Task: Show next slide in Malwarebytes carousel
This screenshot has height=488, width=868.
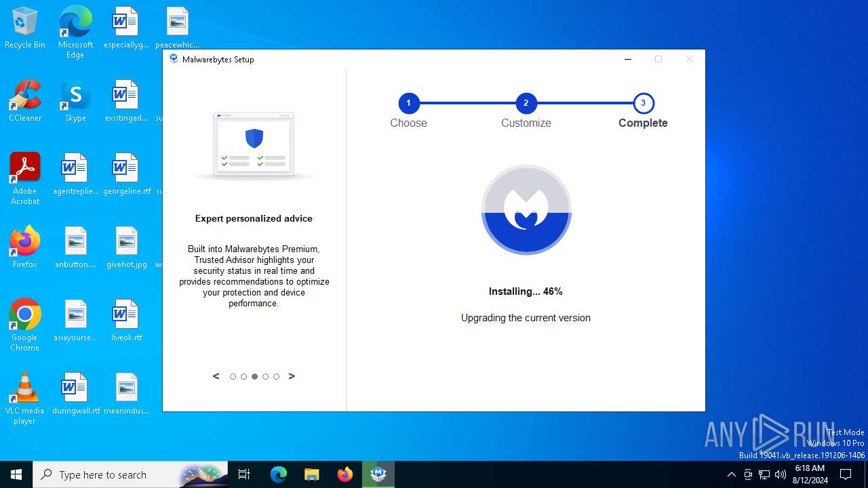Action: click(x=292, y=376)
